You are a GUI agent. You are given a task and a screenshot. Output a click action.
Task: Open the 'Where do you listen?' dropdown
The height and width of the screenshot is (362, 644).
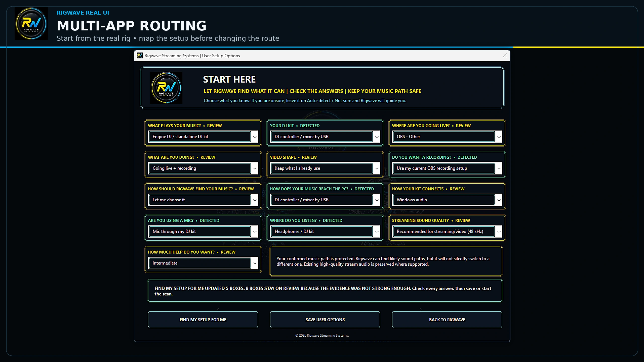coord(325,232)
